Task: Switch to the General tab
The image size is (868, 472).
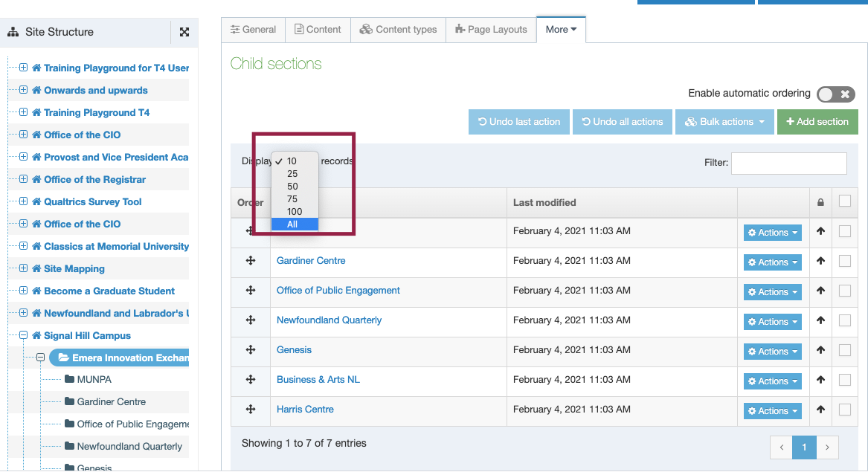Action: (253, 29)
